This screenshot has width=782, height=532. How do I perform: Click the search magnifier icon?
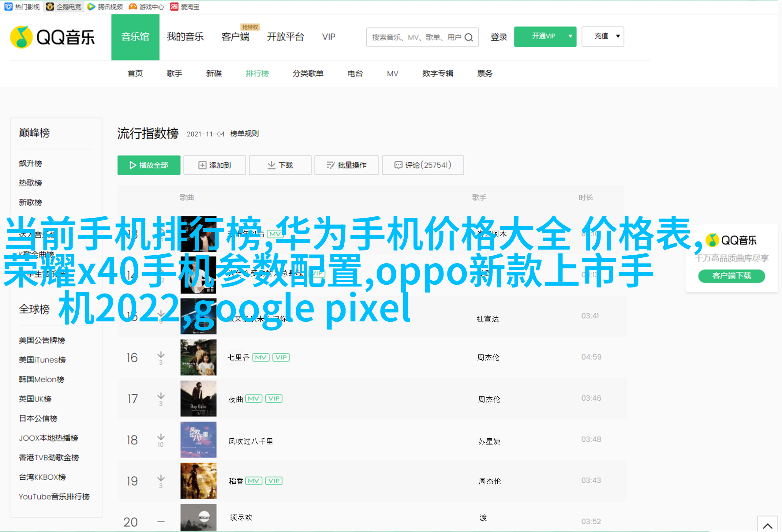click(x=469, y=37)
